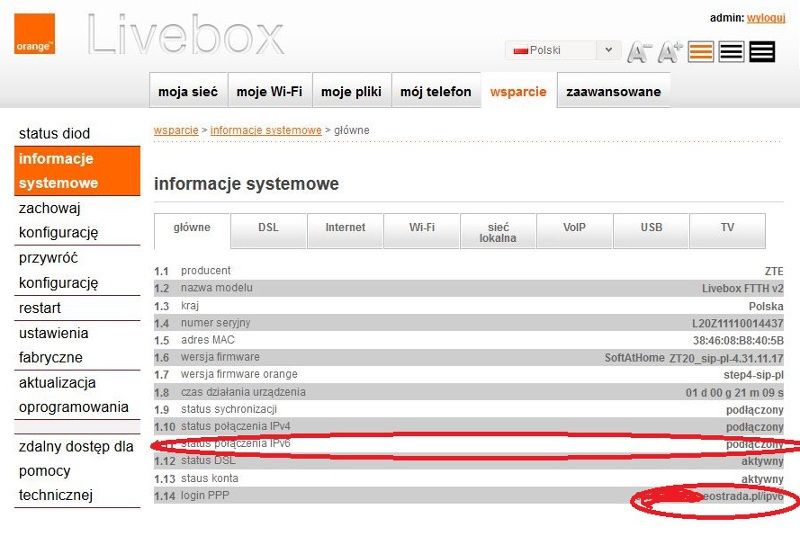
Task: Click firmware version ZT20_sip-pl-4.31.11.17
Action: 726,358
